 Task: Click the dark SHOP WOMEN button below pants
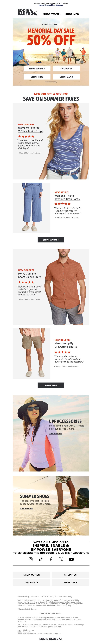(51, 240)
